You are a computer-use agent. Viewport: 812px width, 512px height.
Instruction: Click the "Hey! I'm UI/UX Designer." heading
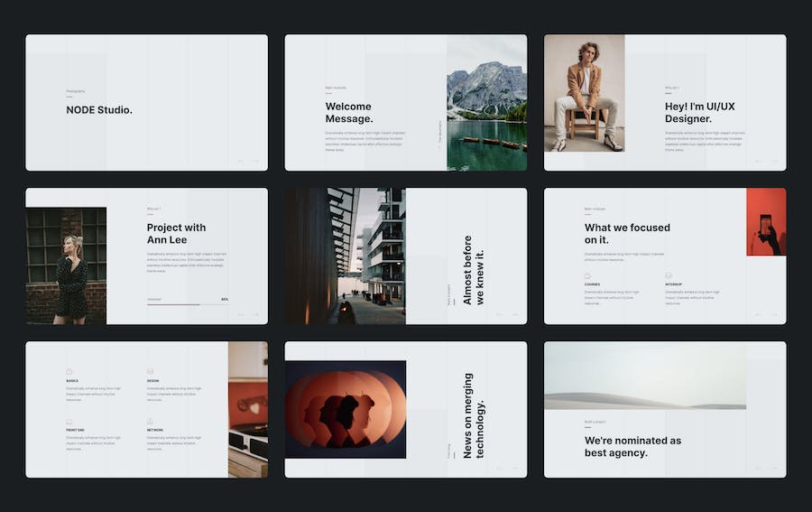tap(699, 113)
